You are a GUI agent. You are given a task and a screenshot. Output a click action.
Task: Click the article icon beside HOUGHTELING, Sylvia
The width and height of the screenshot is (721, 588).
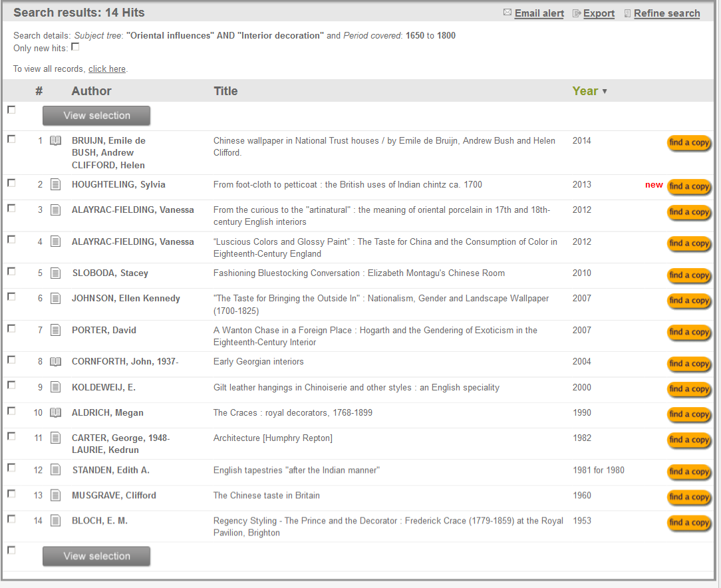(56, 185)
